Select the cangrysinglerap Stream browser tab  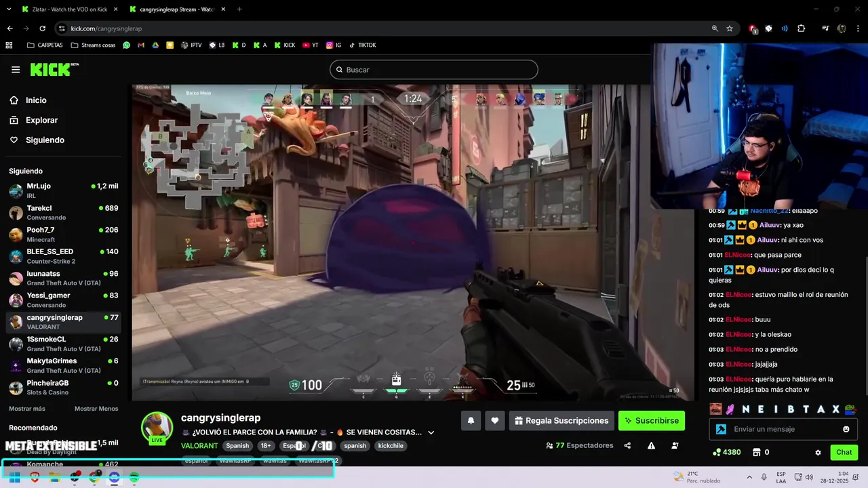[178, 9]
